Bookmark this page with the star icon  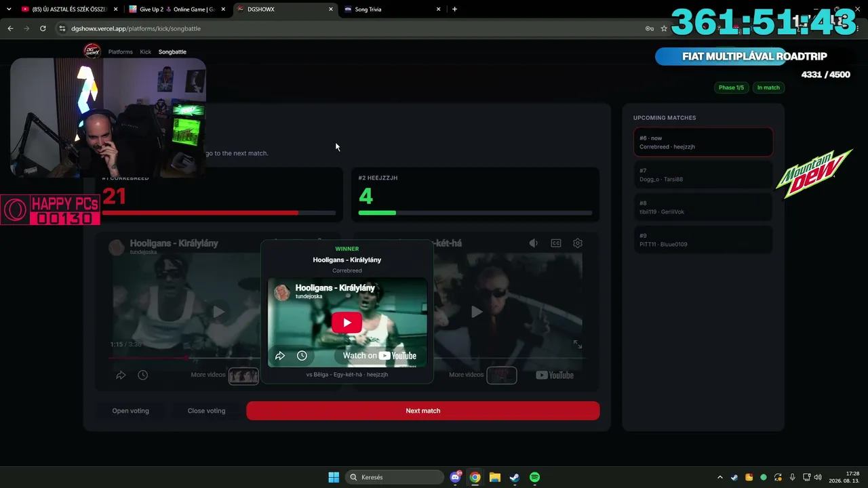coord(664,28)
